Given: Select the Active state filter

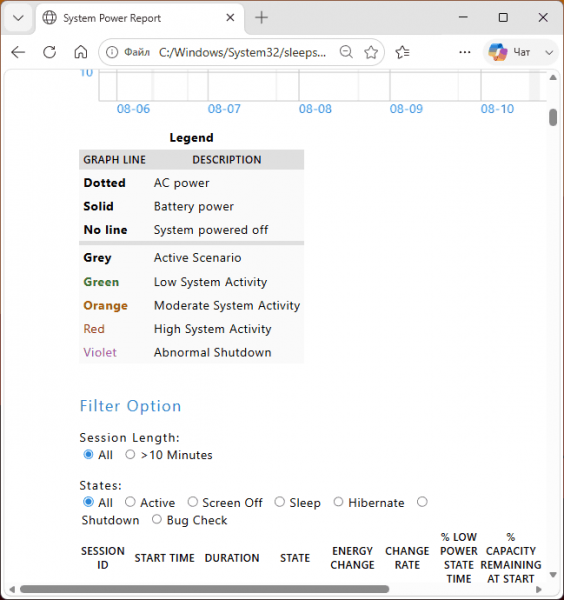Looking at the screenshot, I should click(x=130, y=502).
